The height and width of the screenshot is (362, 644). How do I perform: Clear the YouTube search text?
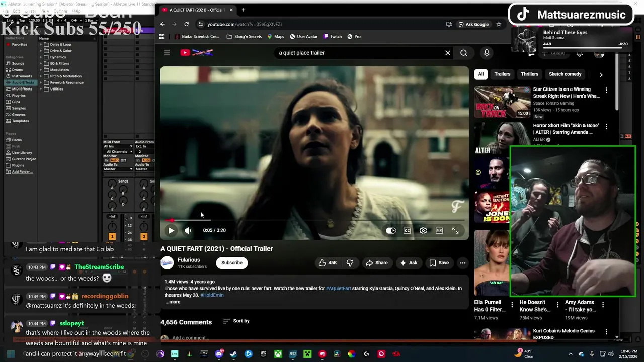click(448, 53)
